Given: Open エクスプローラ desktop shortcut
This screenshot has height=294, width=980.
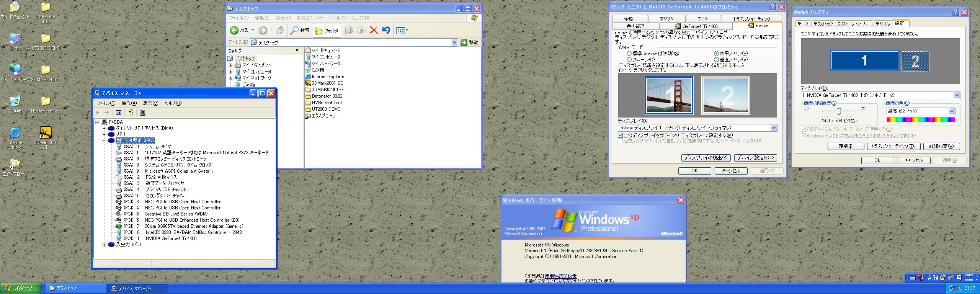Looking at the screenshot, I should coord(15,167).
